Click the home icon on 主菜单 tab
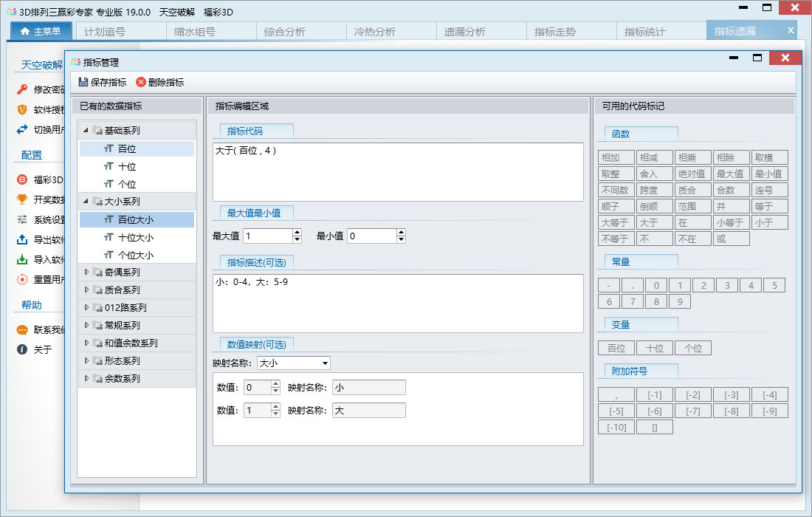812x517 pixels. 25,31
